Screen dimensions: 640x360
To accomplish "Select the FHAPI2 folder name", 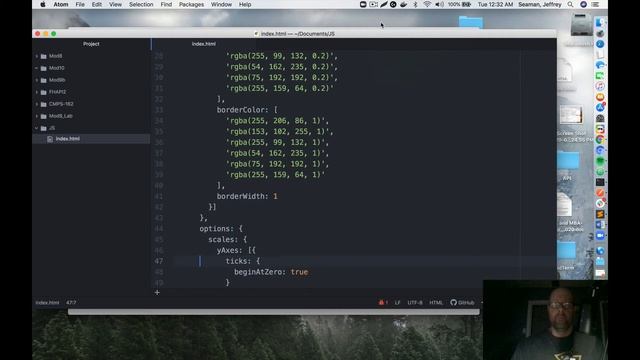I will [x=57, y=92].
